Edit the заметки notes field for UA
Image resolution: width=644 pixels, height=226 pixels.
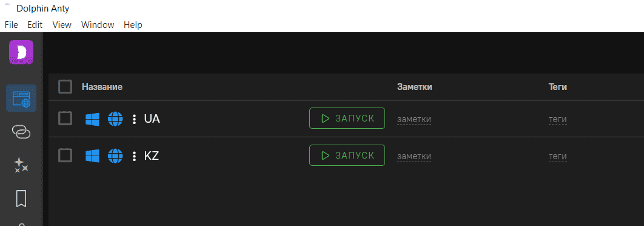pyautogui.click(x=414, y=120)
